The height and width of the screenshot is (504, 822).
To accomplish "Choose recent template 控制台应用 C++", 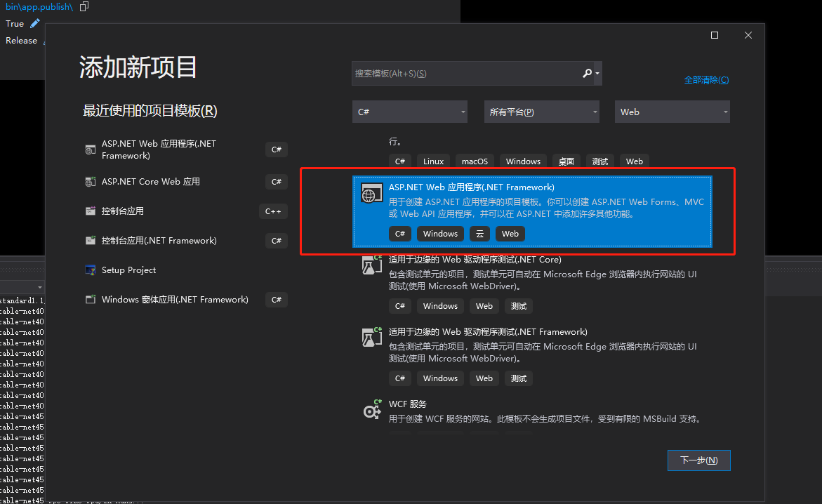I will [x=185, y=211].
